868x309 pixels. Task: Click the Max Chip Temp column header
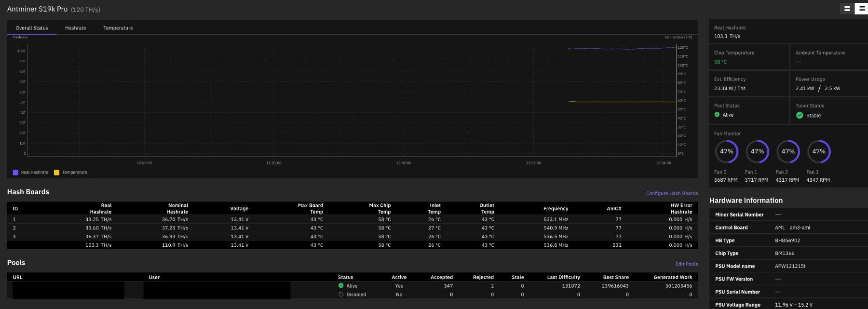coord(380,208)
